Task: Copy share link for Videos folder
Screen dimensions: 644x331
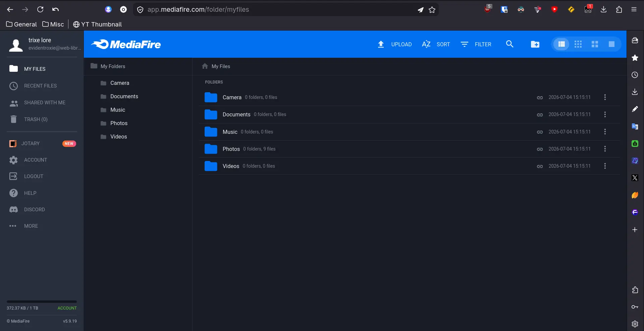Action: (x=540, y=166)
